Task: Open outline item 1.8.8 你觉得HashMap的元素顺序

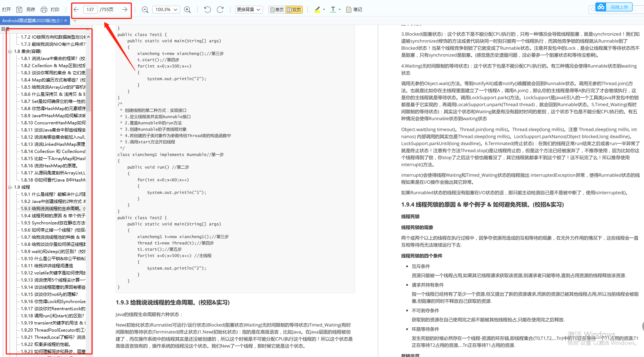Action: [53, 109]
